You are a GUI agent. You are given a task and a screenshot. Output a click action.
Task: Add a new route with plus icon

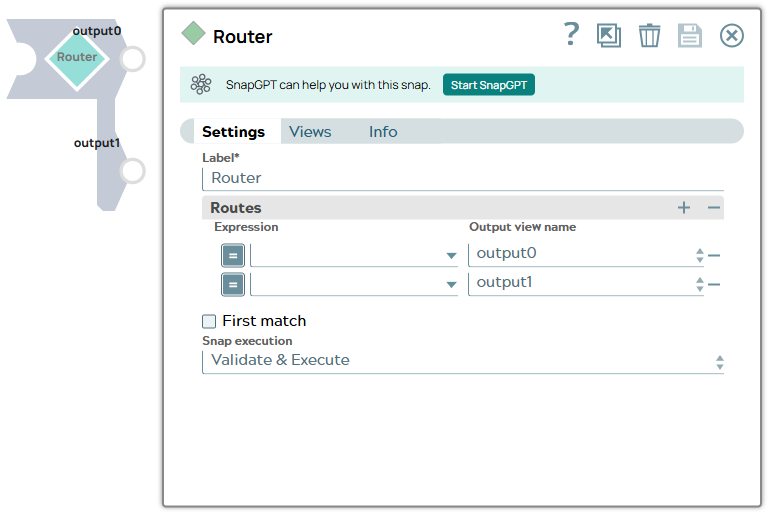coord(684,208)
